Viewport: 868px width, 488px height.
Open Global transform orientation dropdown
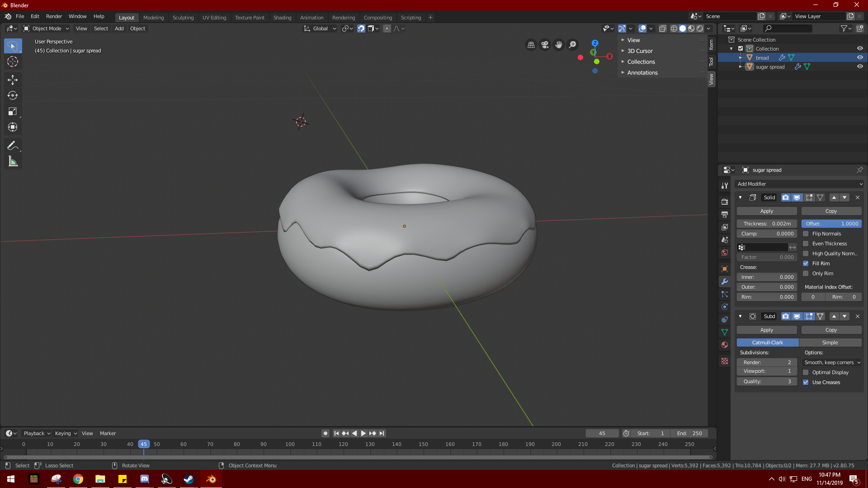tap(320, 28)
